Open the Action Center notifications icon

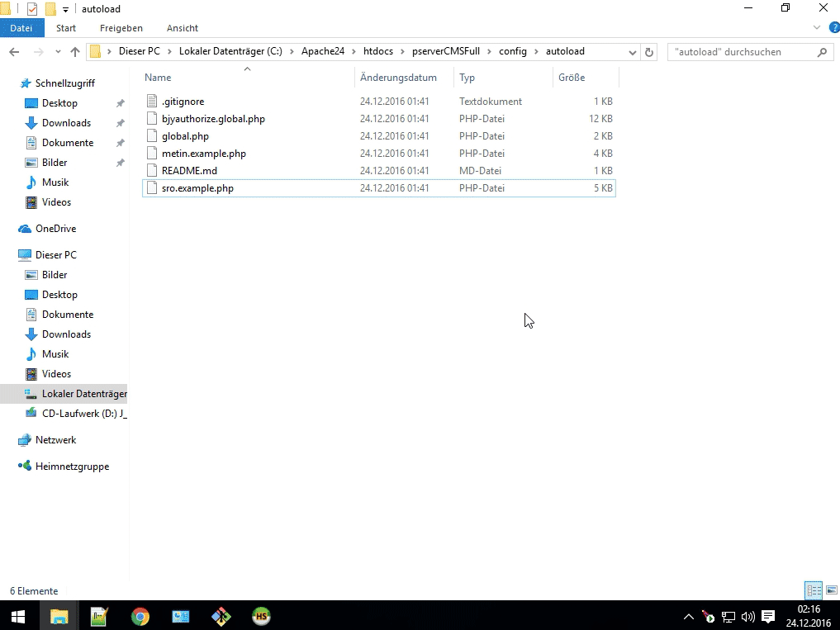point(768,617)
